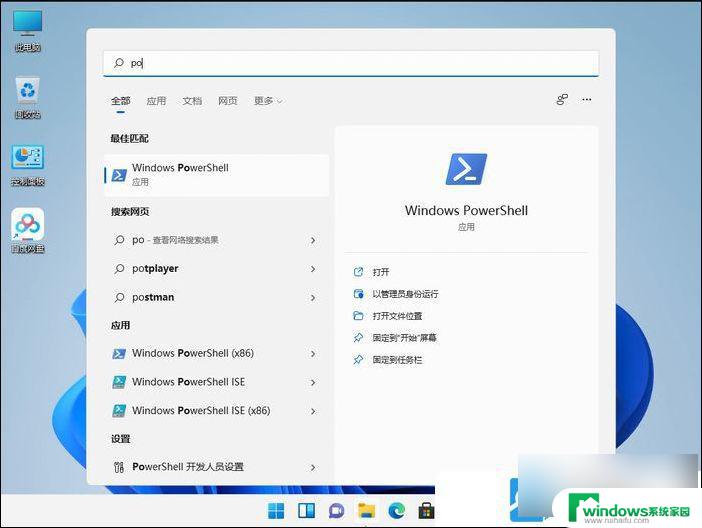This screenshot has height=528, width=702.
Task: Open File Explorer on the taskbar
Action: click(366, 511)
